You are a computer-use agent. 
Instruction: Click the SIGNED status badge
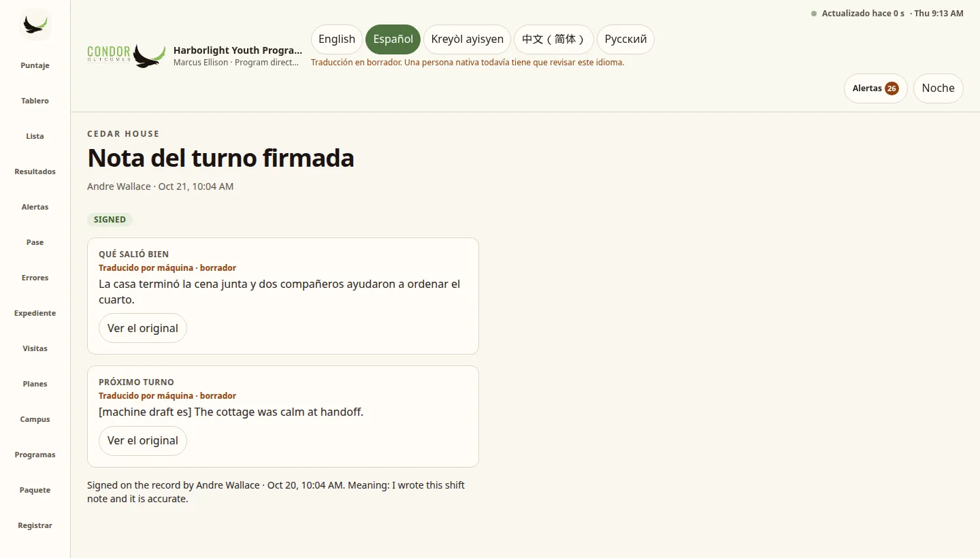point(110,220)
